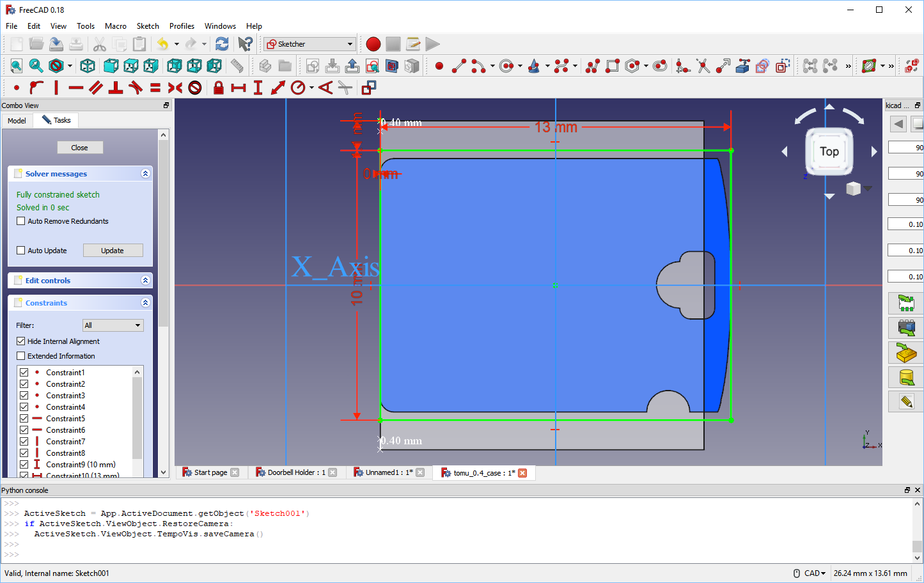Toggle the Auto Update checkbox
The height and width of the screenshot is (583, 924).
click(21, 251)
